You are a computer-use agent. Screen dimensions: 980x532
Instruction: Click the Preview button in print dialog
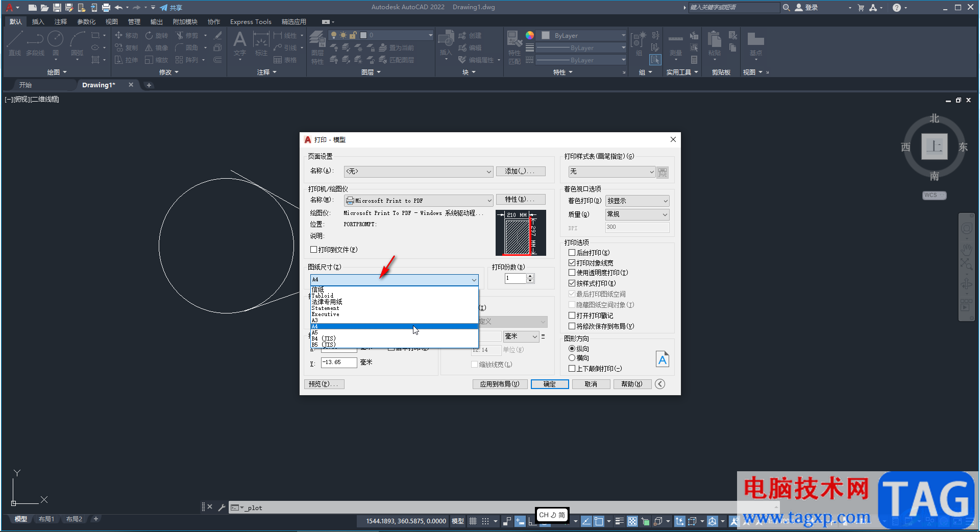[x=324, y=384]
